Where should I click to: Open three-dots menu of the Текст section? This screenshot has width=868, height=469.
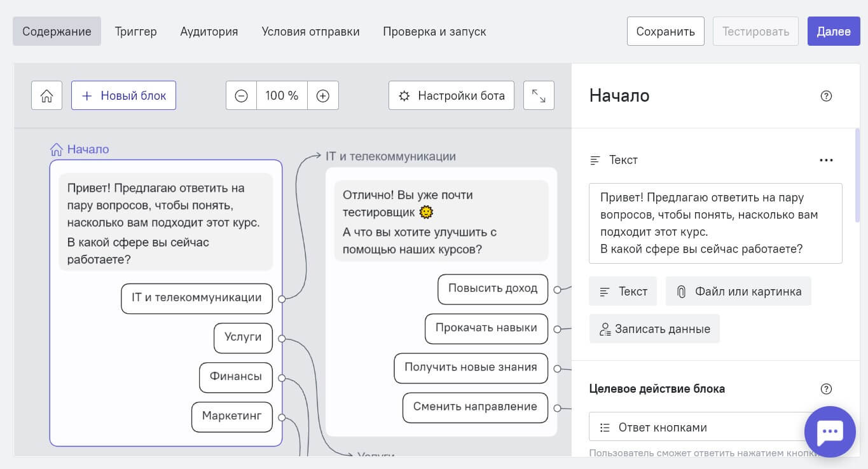(x=826, y=160)
